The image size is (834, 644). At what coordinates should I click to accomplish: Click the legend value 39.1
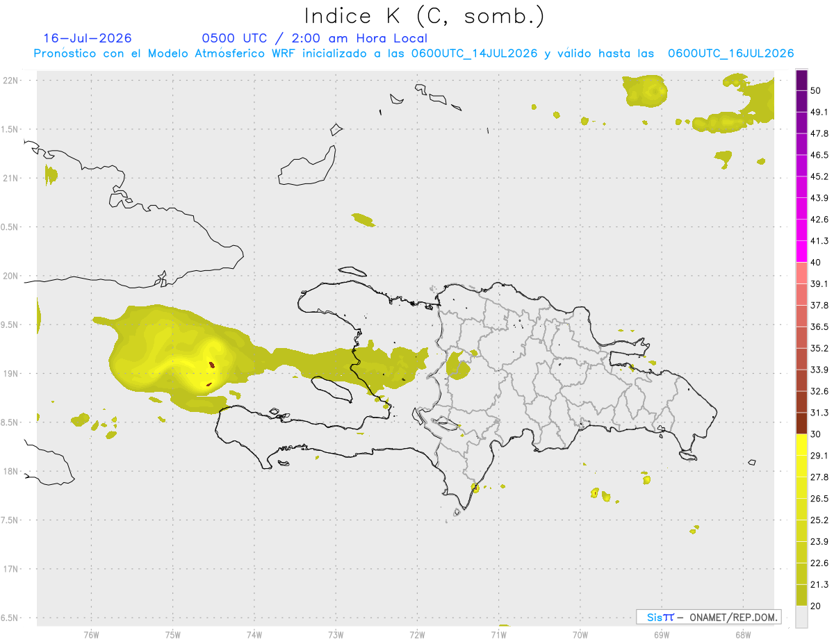[x=819, y=284]
